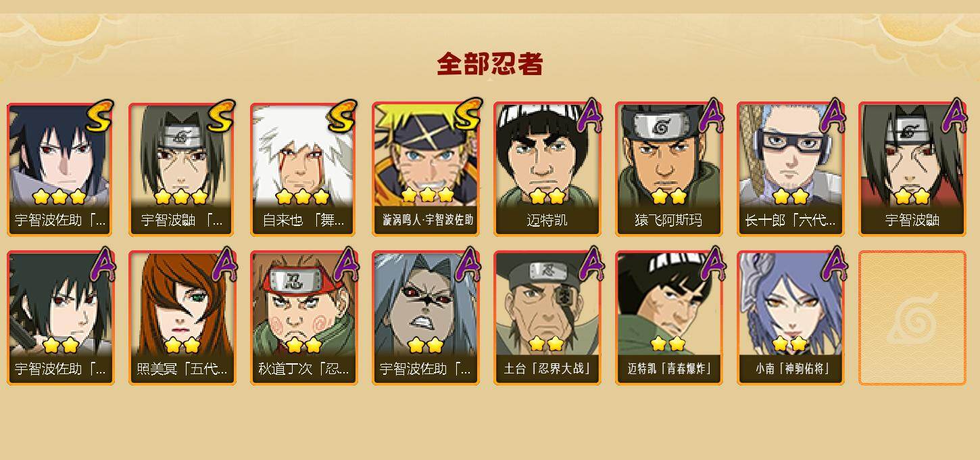
Task: Choose the 土台「忍界大战」 ninja card
Action: point(547,318)
